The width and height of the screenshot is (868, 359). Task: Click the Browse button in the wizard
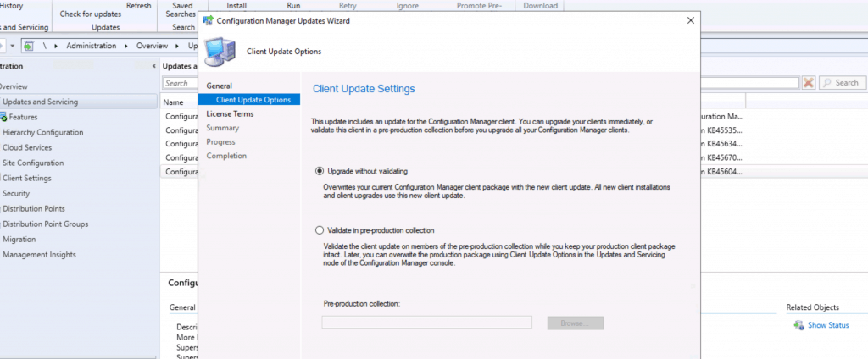pyautogui.click(x=576, y=323)
